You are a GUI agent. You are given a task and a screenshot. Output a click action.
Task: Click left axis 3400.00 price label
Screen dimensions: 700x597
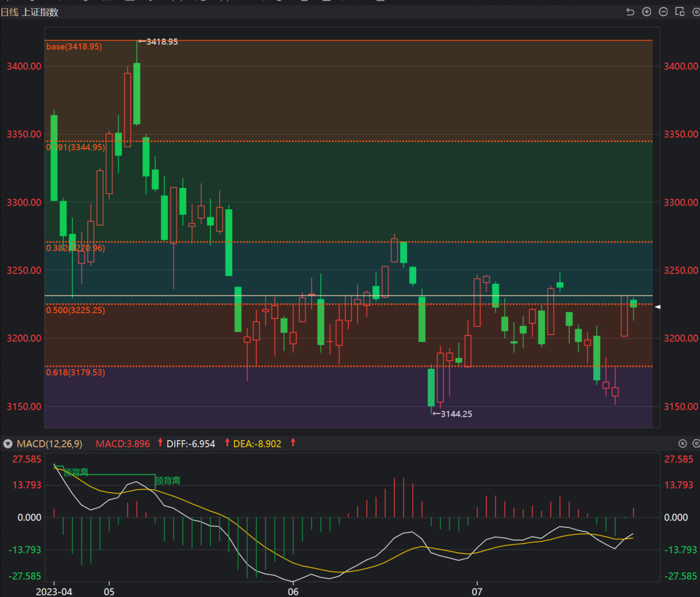tap(24, 67)
